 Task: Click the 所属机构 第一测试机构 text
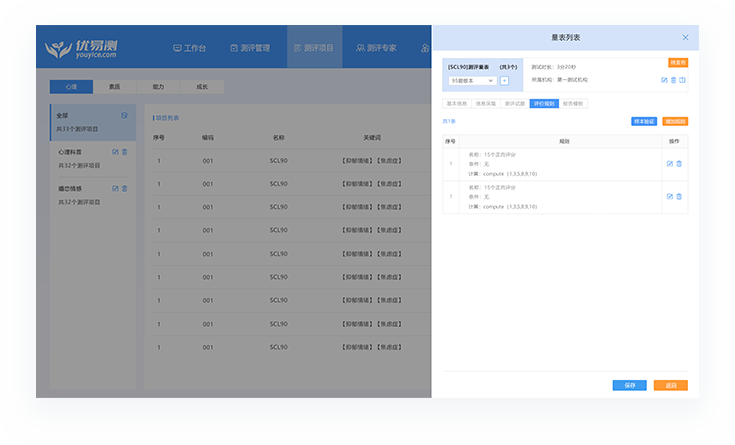coord(559,80)
